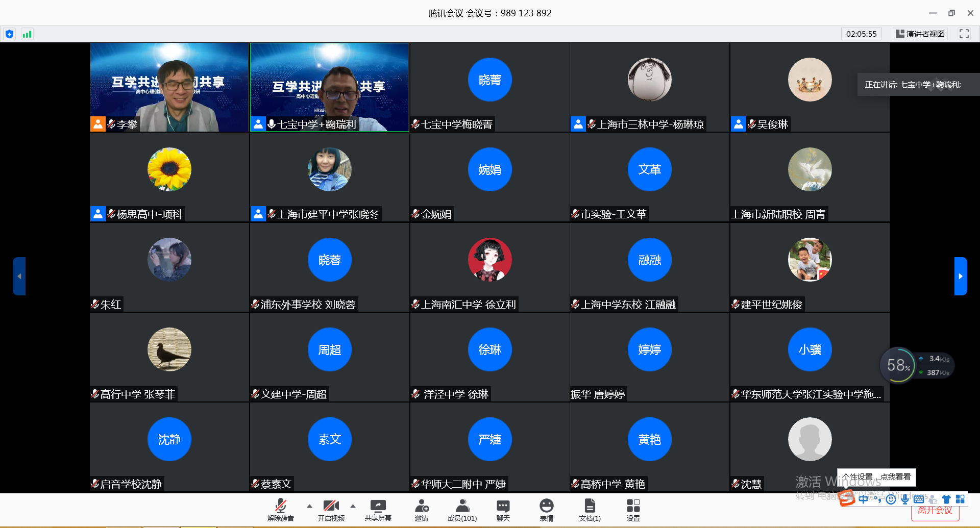This screenshot has width=980, height=528.
Task: Click blue user icon beside 吴俊琳
Action: [x=739, y=124]
